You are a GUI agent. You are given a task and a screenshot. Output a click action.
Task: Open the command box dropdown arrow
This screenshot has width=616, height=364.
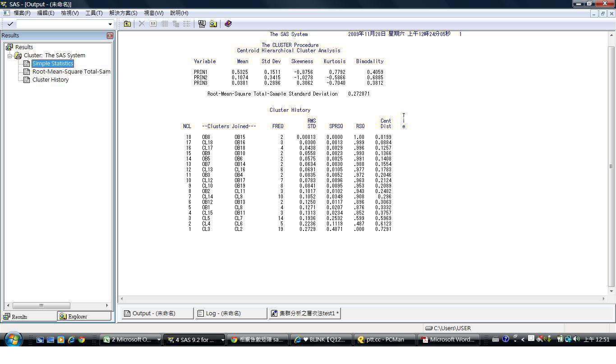click(110, 24)
